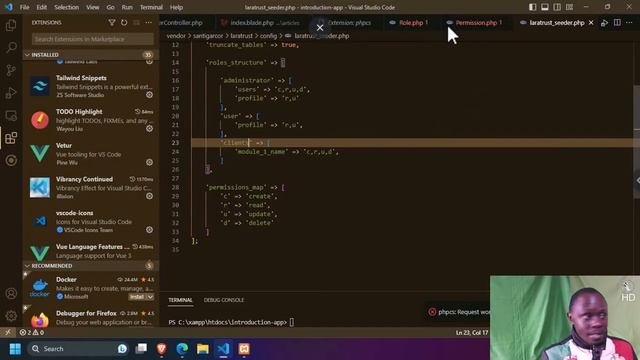Viewport: 640px width, 360px height.
Task: Open Ln 23, Col 17 in status bar
Action: tap(472, 333)
